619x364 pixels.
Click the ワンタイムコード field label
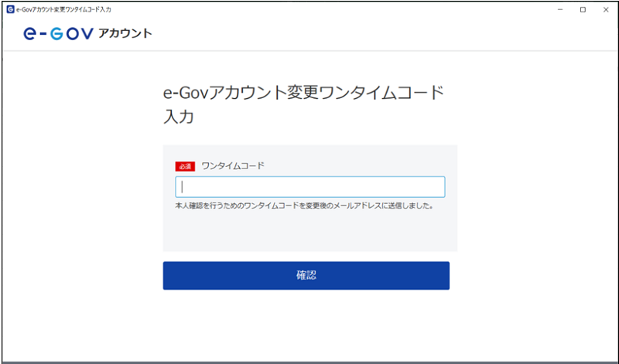[x=233, y=165]
